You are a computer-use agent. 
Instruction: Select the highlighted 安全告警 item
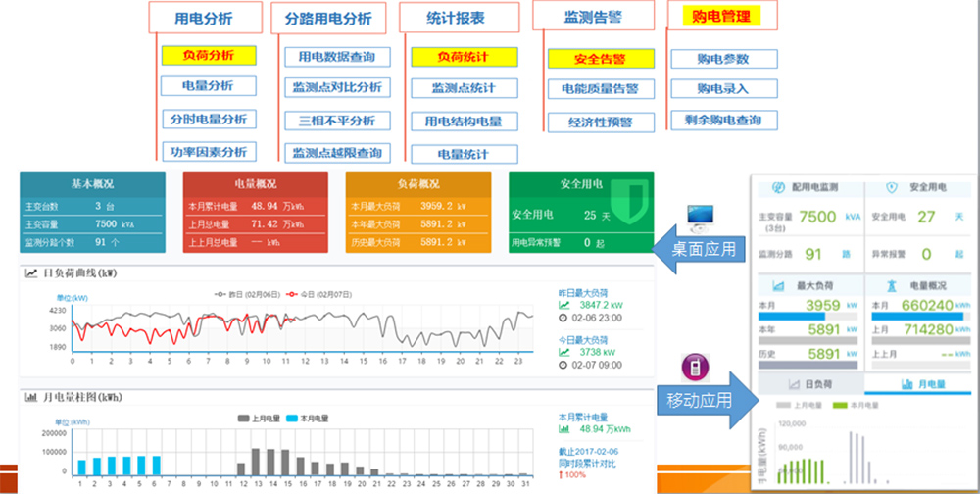[601, 59]
